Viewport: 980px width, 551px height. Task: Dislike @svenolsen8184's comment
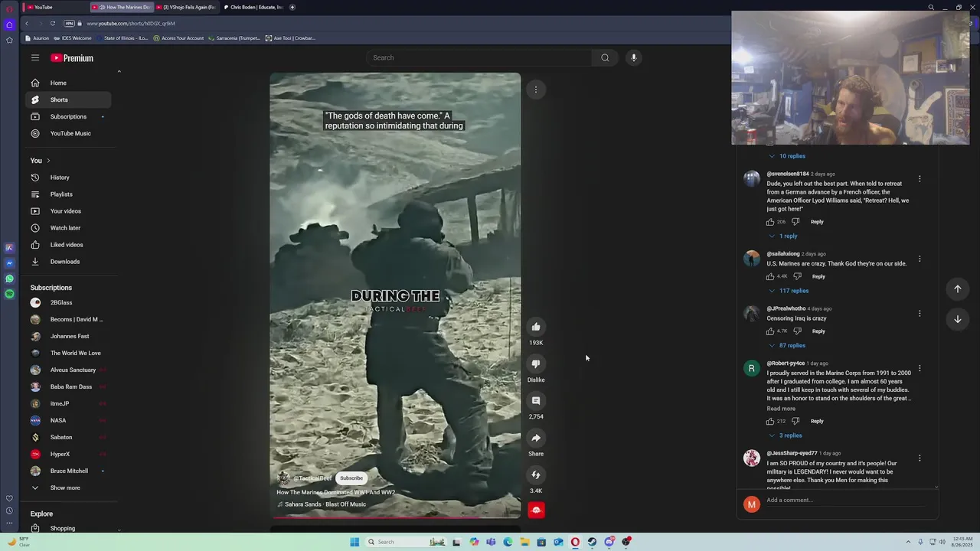795,222
